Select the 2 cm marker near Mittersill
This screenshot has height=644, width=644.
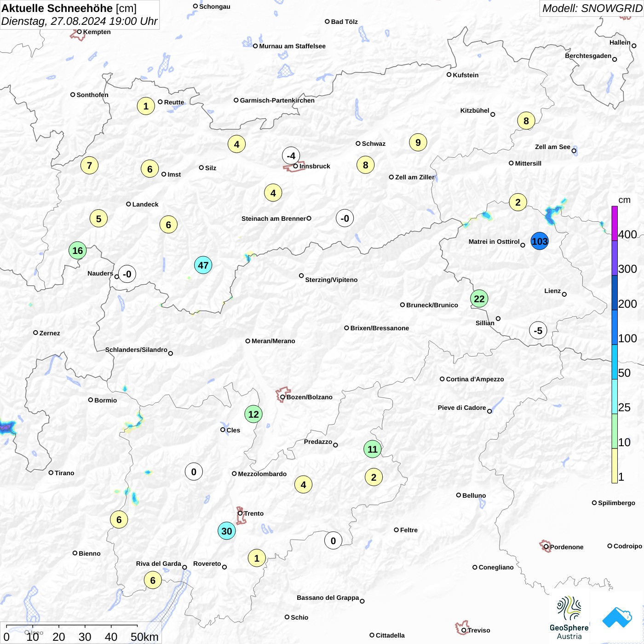pyautogui.click(x=518, y=202)
